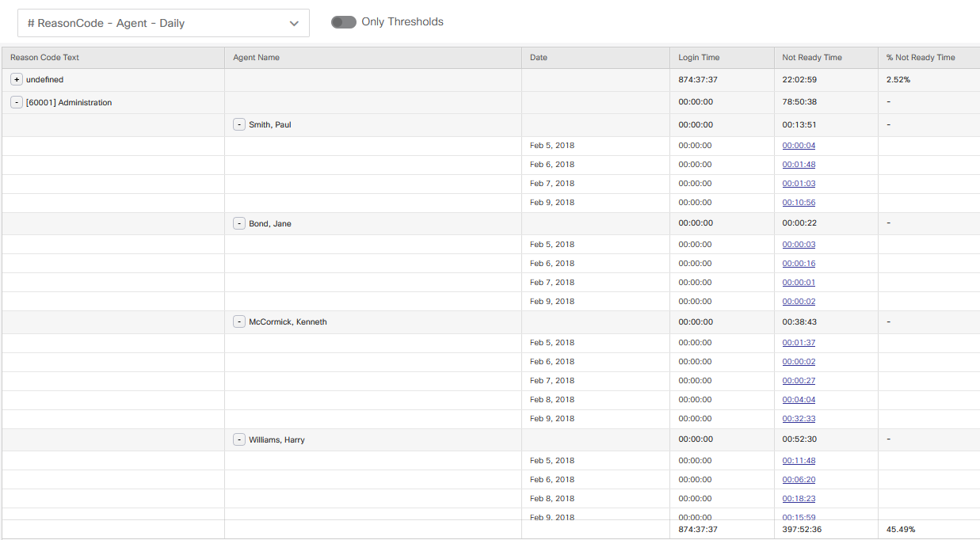Open Not Ready Time link 00:06:20

pos(799,480)
